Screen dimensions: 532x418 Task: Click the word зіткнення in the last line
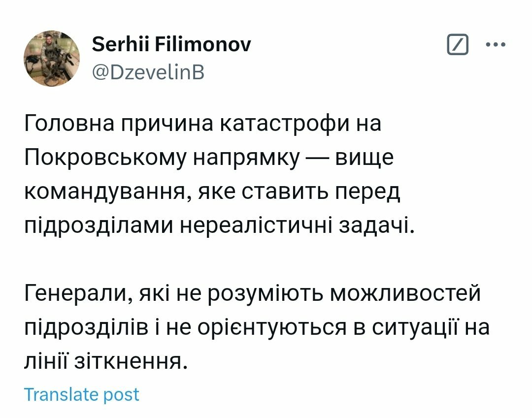(x=131, y=361)
